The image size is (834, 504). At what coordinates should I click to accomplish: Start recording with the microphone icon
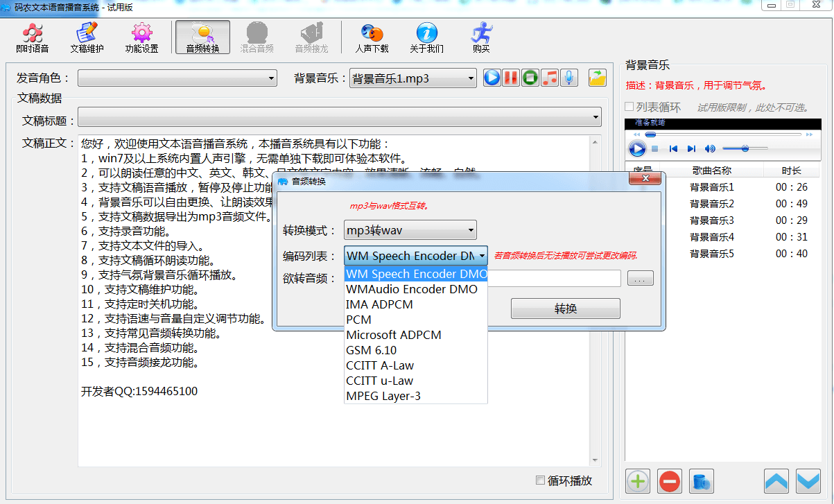coord(569,78)
